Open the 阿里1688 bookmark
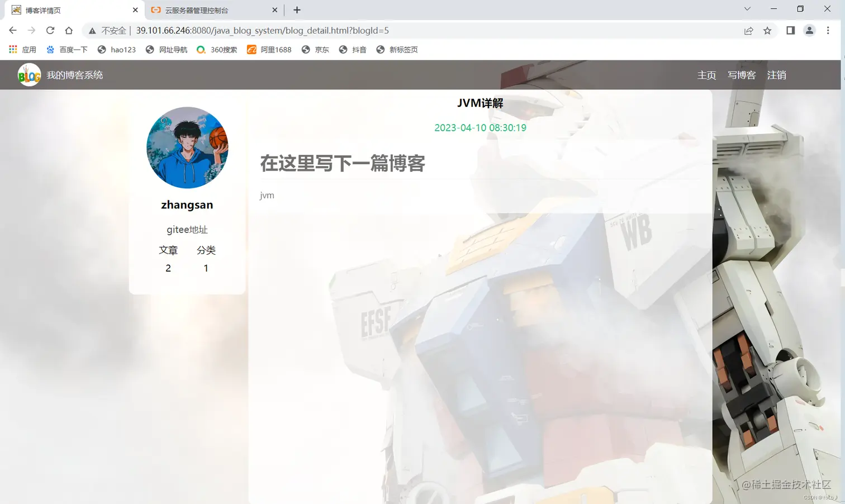 coord(269,50)
